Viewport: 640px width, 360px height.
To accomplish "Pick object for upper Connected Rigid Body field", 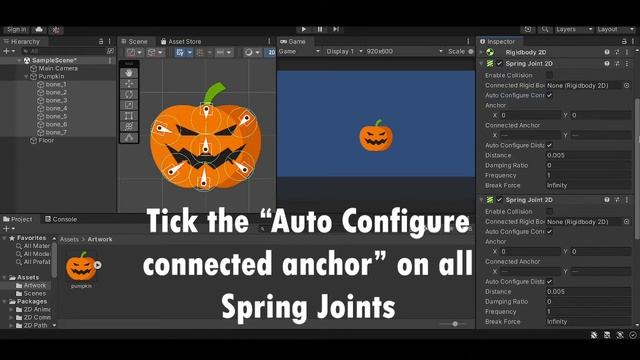I will (627, 85).
